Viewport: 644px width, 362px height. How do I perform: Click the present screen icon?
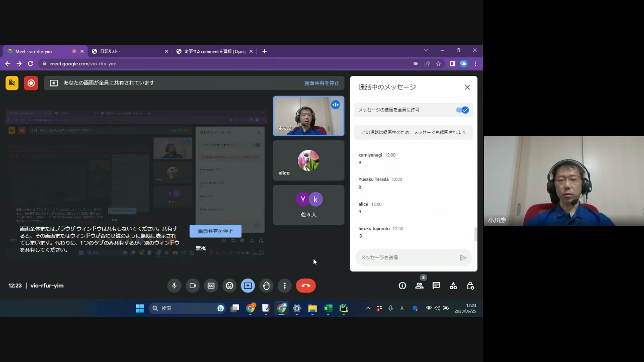(x=248, y=286)
